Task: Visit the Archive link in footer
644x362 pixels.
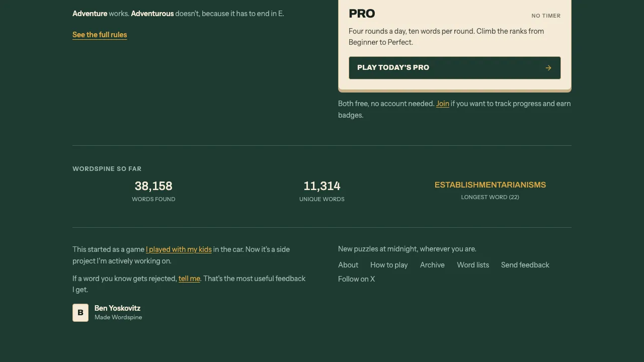Action: click(x=432, y=265)
